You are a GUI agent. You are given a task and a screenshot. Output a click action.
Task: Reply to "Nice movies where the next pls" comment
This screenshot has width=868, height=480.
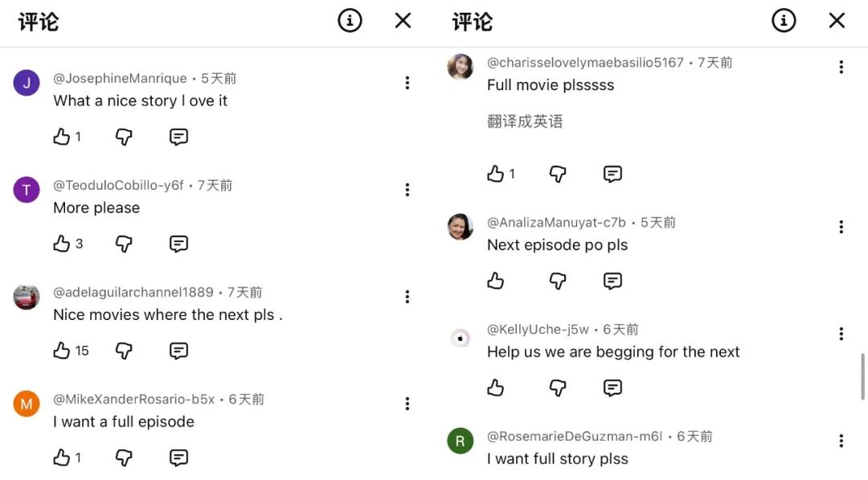[178, 351]
